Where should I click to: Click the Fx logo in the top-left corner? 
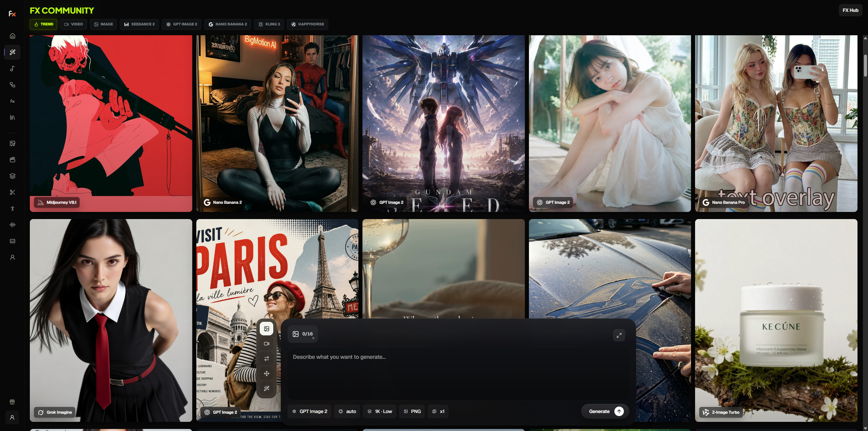pos(12,14)
